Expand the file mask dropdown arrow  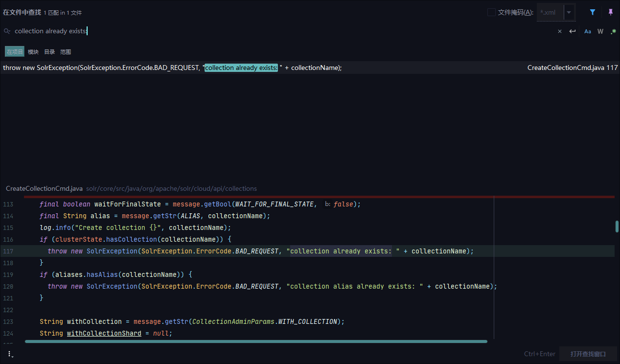569,12
